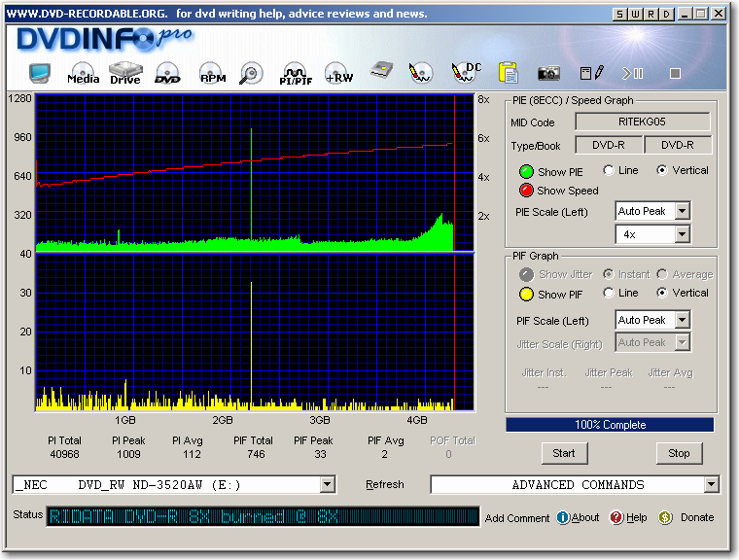Screen dimensions: 739x560
Task: Click the Status message display
Action: [263, 516]
